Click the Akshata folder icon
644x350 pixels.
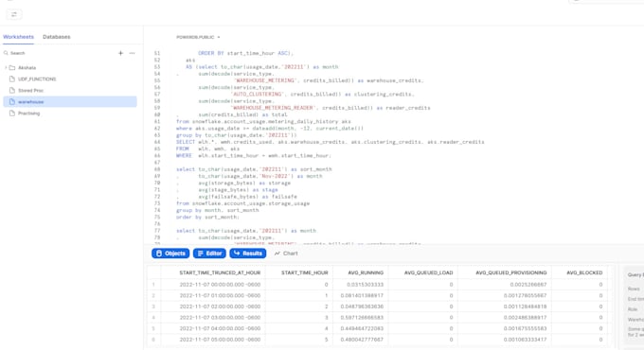[x=12, y=68]
